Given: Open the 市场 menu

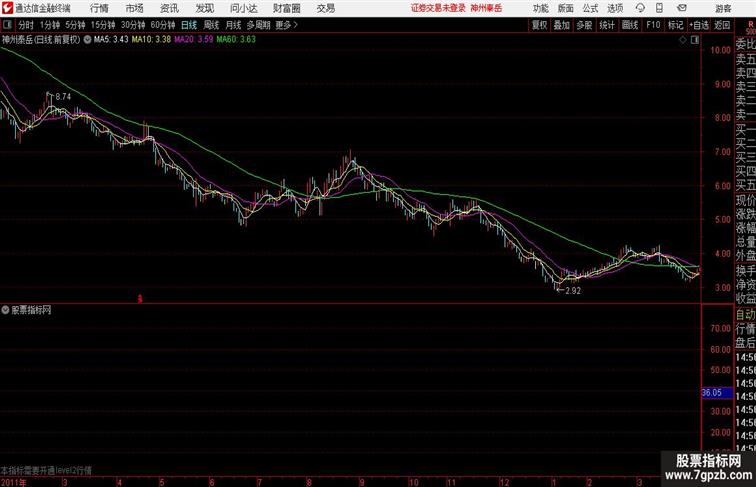Looking at the screenshot, I should point(135,8).
